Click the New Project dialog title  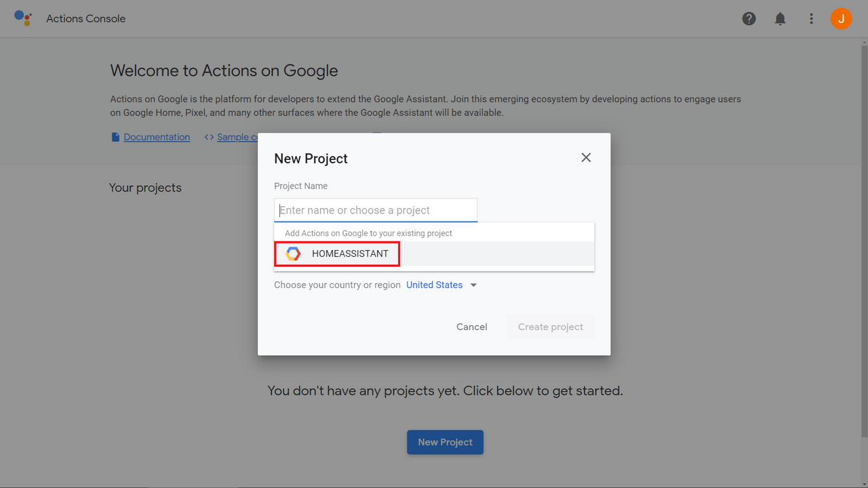coord(311,159)
